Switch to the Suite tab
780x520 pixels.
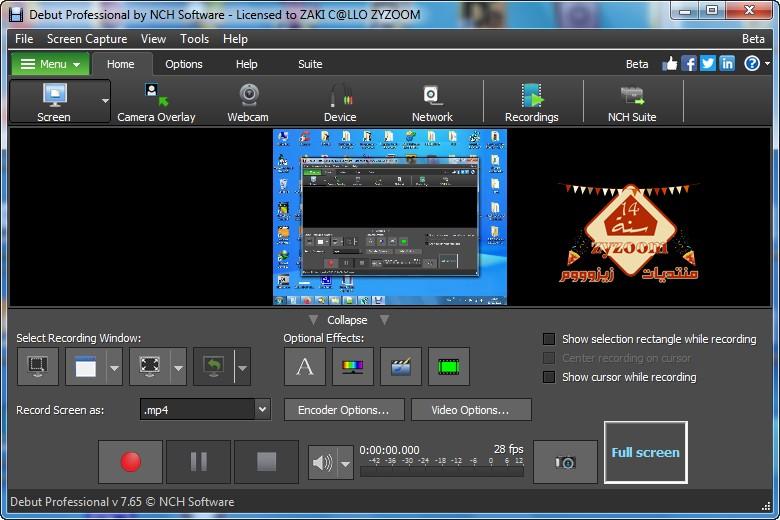click(x=310, y=64)
